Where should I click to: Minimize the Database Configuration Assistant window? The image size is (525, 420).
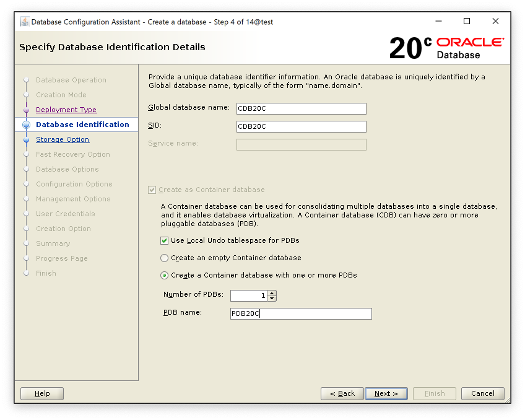click(438, 21)
